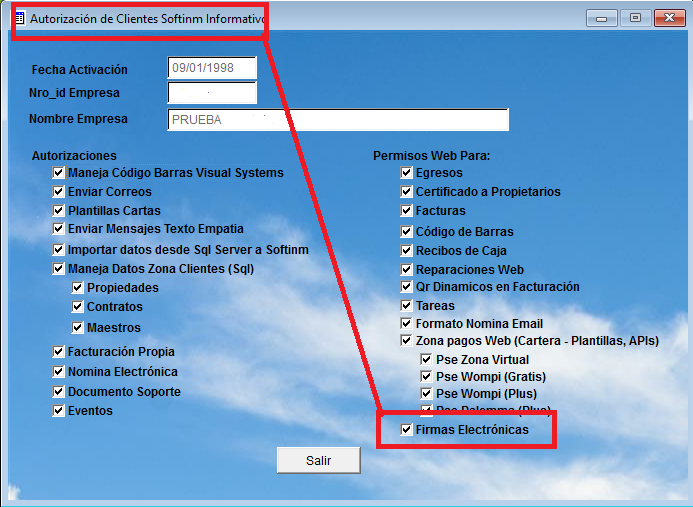Screen dimensions: 693x507
Task: Uncheck Formato Nomina Email
Action: 406,323
